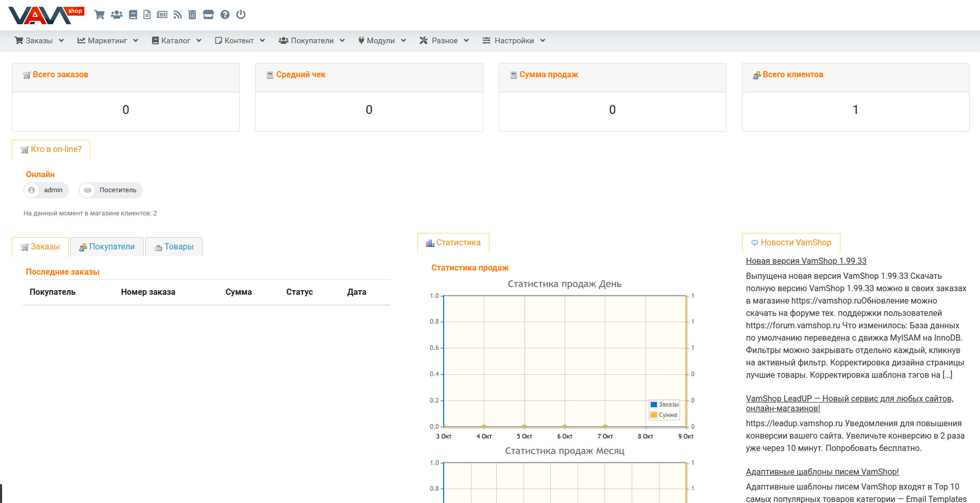The height and width of the screenshot is (503, 980).
Task: Open the Адаптивные шаблоны писем VamShop link
Action: point(822,472)
